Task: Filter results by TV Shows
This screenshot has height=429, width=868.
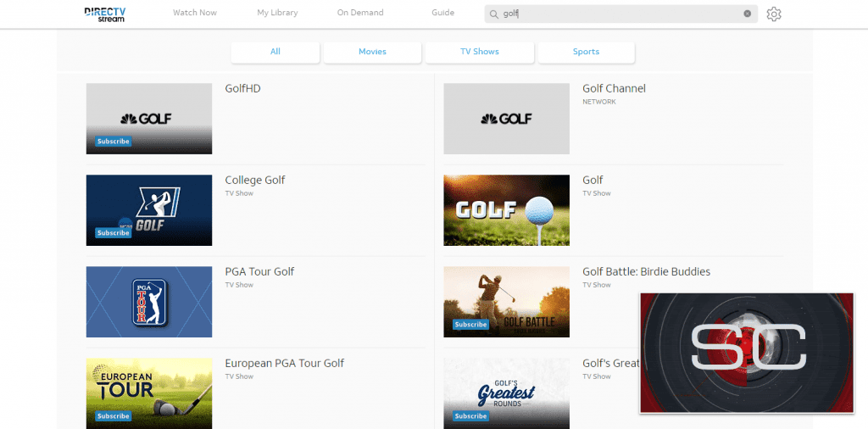Action: tap(480, 52)
